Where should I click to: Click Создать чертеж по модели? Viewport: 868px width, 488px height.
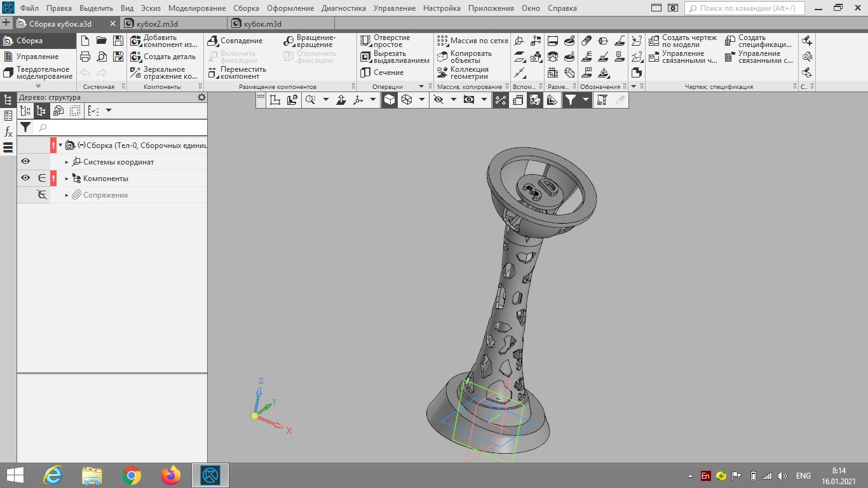(683, 40)
